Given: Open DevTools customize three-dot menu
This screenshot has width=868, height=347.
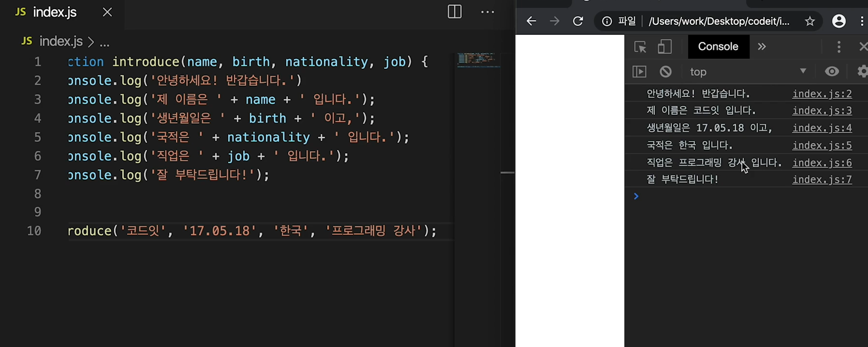Looking at the screenshot, I should click(839, 46).
